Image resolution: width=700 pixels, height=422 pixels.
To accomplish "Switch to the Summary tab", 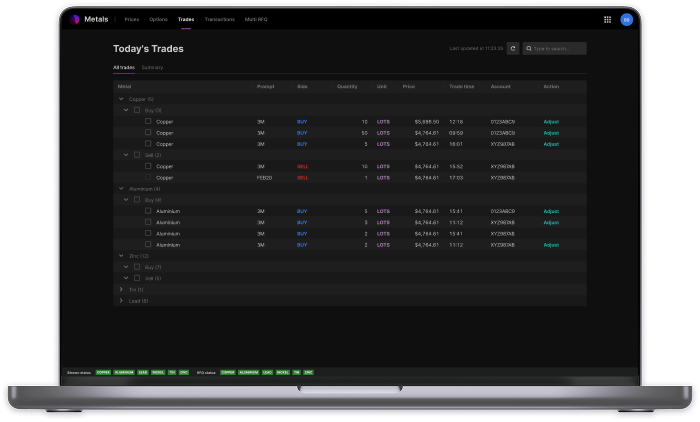I will pyautogui.click(x=152, y=67).
